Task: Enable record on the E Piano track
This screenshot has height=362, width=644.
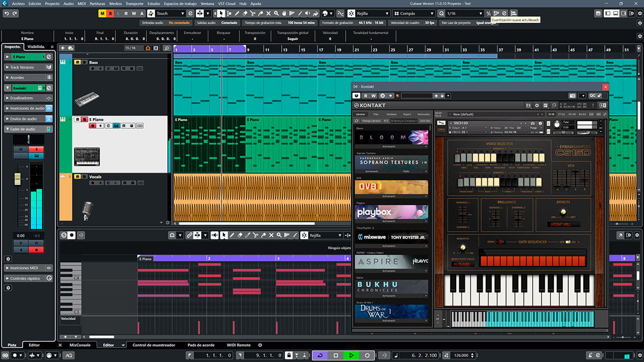Action: [x=92, y=126]
